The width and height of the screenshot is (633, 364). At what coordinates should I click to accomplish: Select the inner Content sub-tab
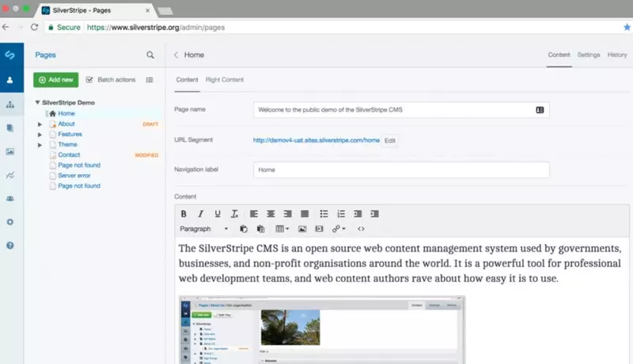(x=187, y=80)
